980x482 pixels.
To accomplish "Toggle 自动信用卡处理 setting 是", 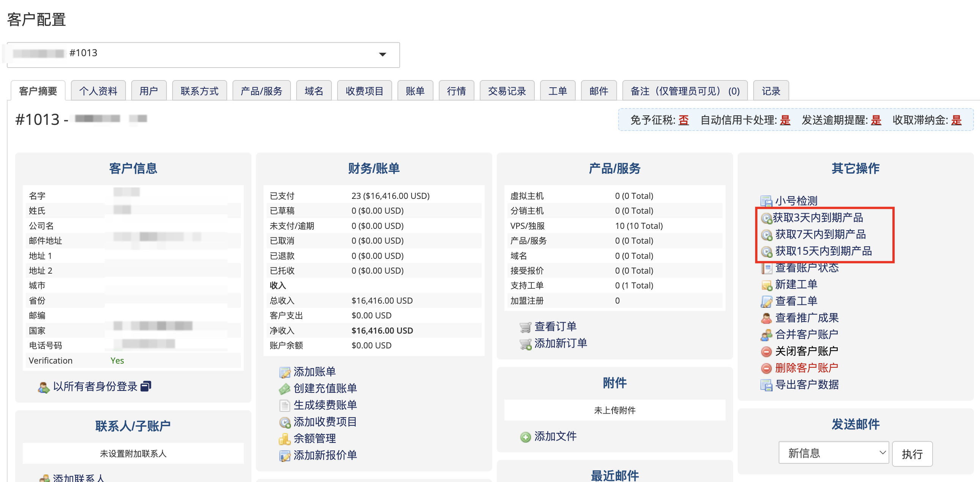I will point(785,120).
